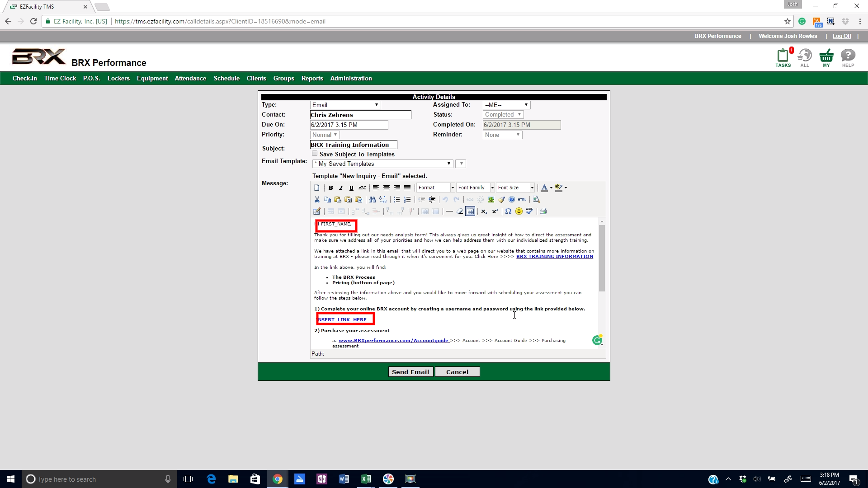Image resolution: width=868 pixels, height=488 pixels.
Task: Open the Font Family dropdown
Action: tap(476, 188)
